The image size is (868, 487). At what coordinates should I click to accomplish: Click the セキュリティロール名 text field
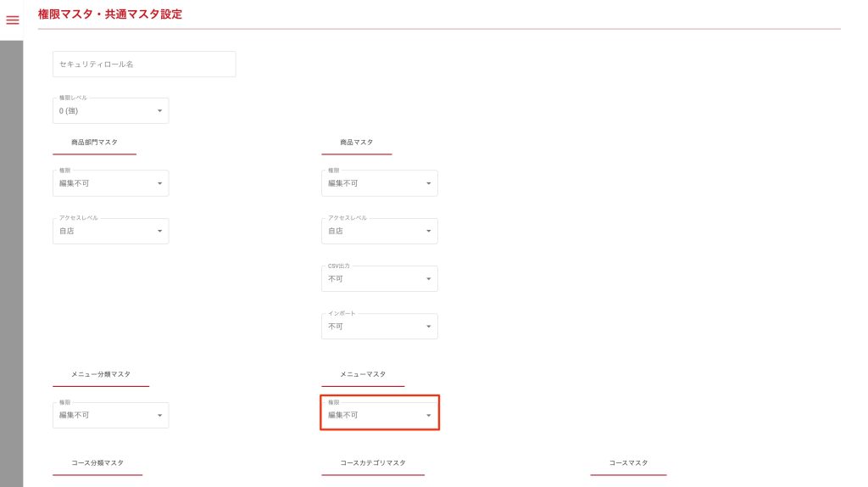pyautogui.click(x=144, y=64)
